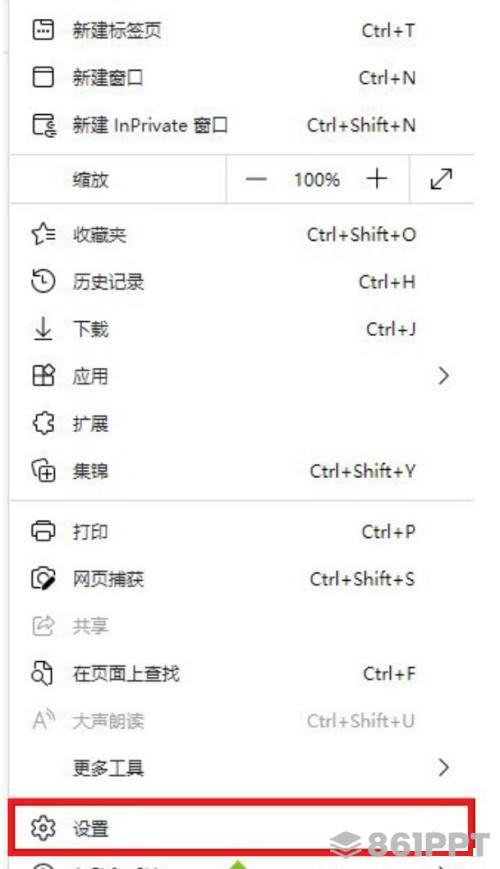Click the Web capture icon
This screenshot has height=869, width=500.
(43, 579)
